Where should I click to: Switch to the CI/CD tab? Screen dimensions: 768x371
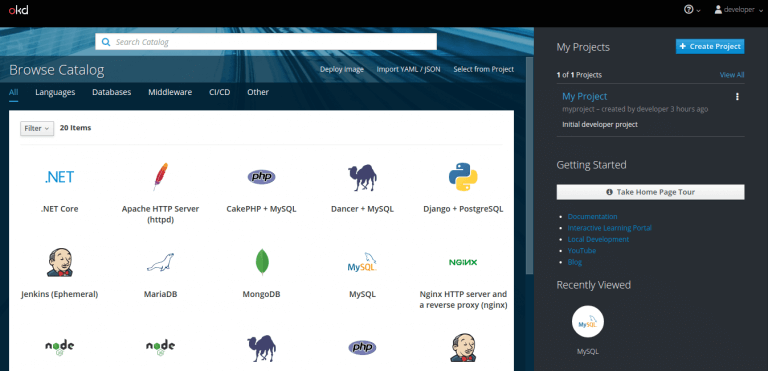pos(219,92)
